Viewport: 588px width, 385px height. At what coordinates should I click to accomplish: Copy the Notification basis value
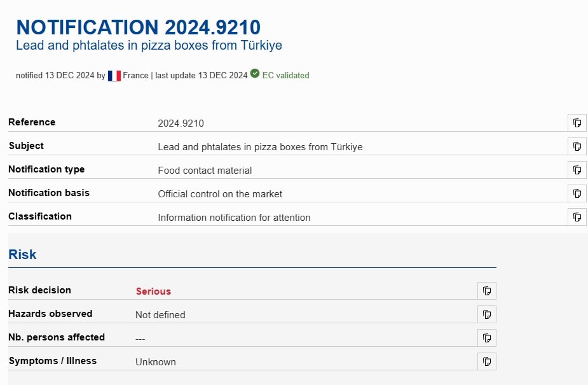click(577, 193)
